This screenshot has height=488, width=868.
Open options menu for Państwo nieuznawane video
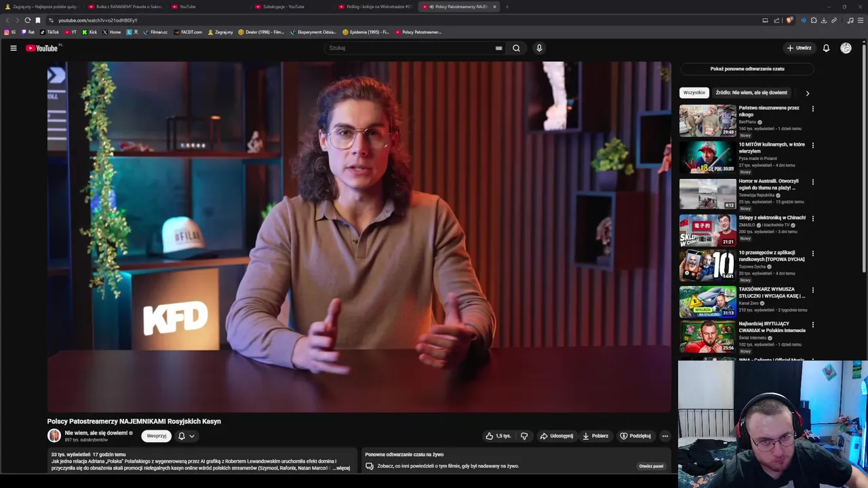tap(812, 108)
